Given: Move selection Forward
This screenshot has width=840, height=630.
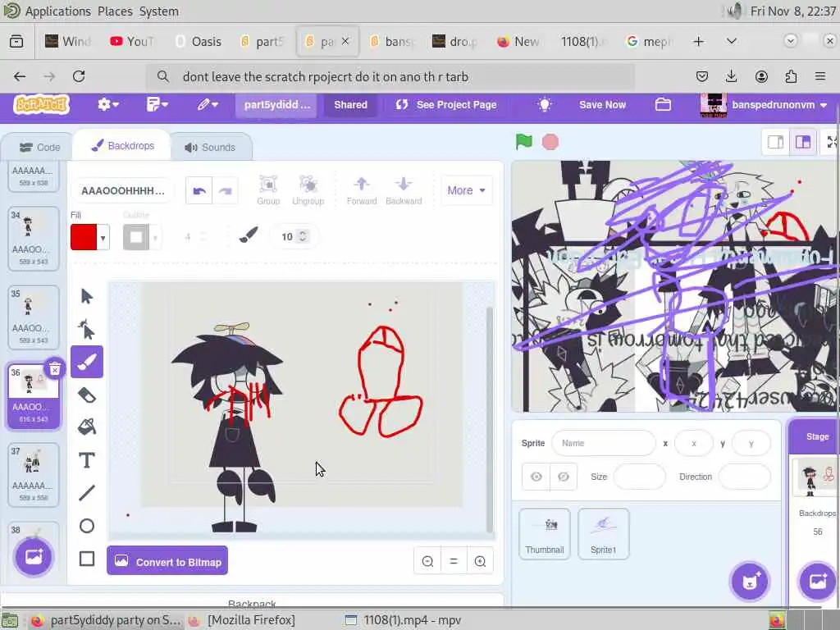Looking at the screenshot, I should [362, 190].
